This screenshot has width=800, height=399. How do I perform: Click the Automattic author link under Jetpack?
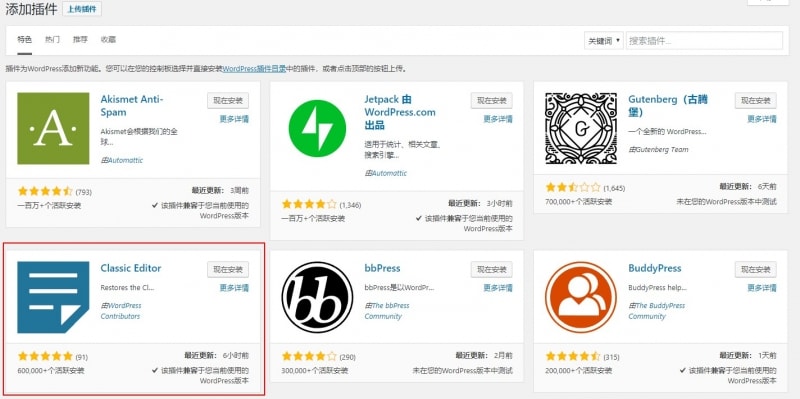coord(389,173)
